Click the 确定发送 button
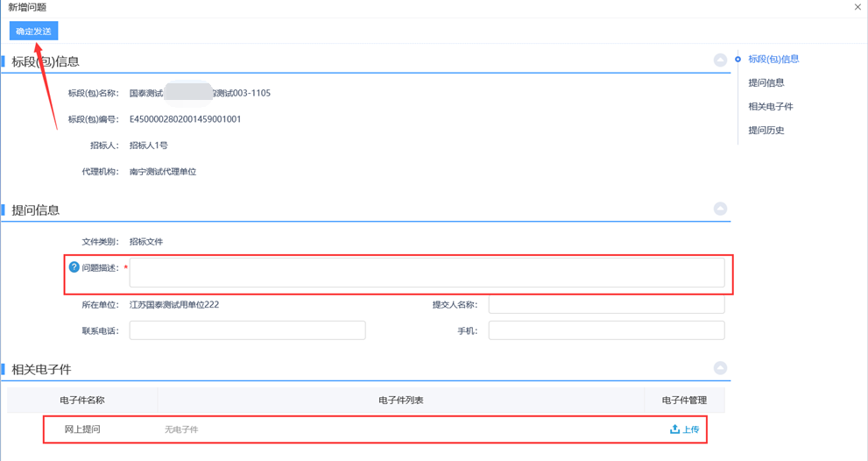Image resolution: width=868 pixels, height=461 pixels. pyautogui.click(x=33, y=32)
